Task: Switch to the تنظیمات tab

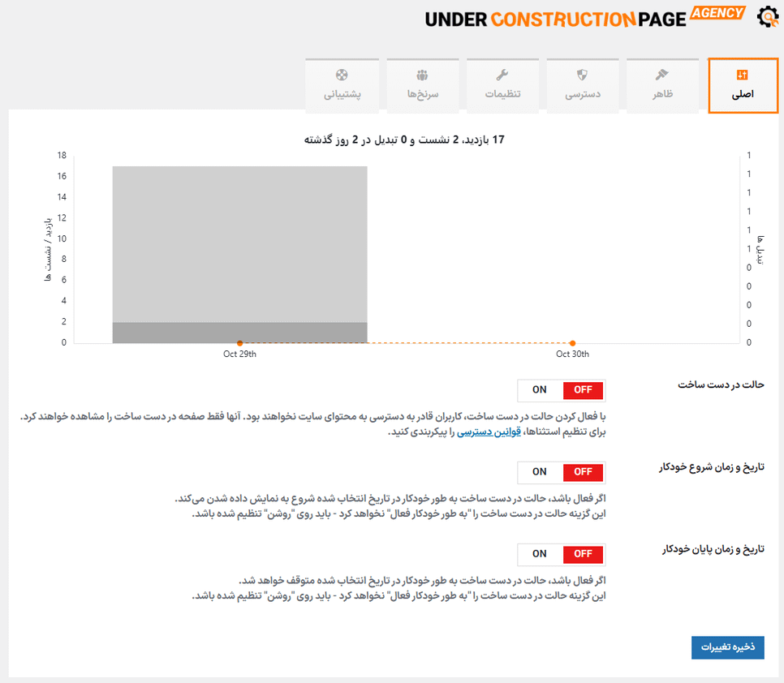Action: point(502,86)
